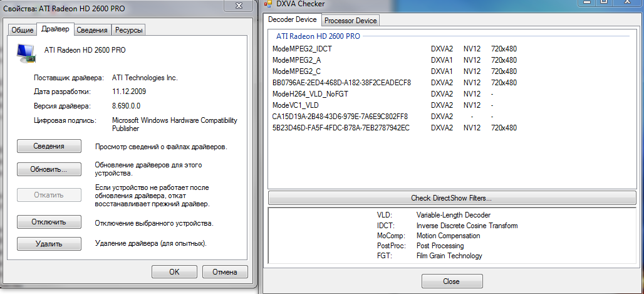The image size is (644, 294).
Task: Confirm with the OK button
Action: [174, 272]
